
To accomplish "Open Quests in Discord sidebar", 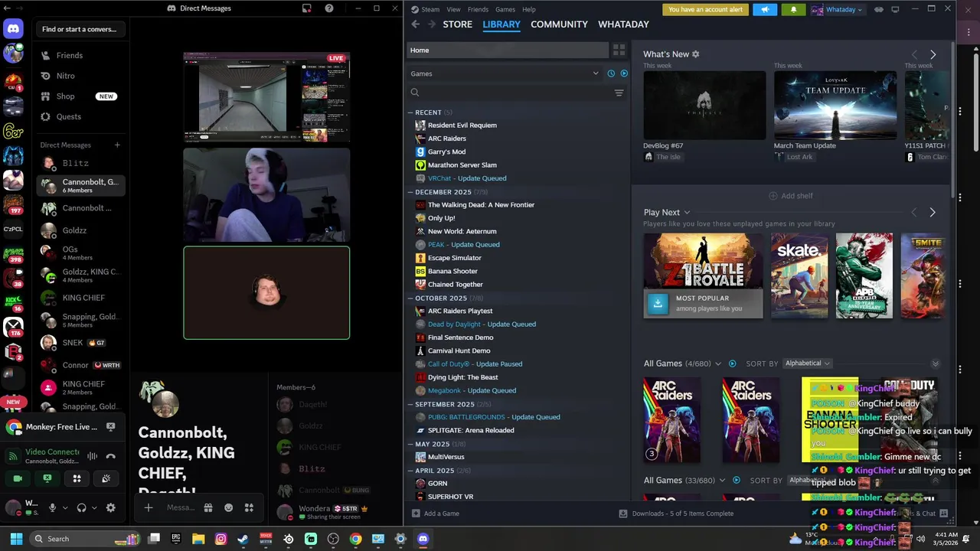I will point(80,116).
